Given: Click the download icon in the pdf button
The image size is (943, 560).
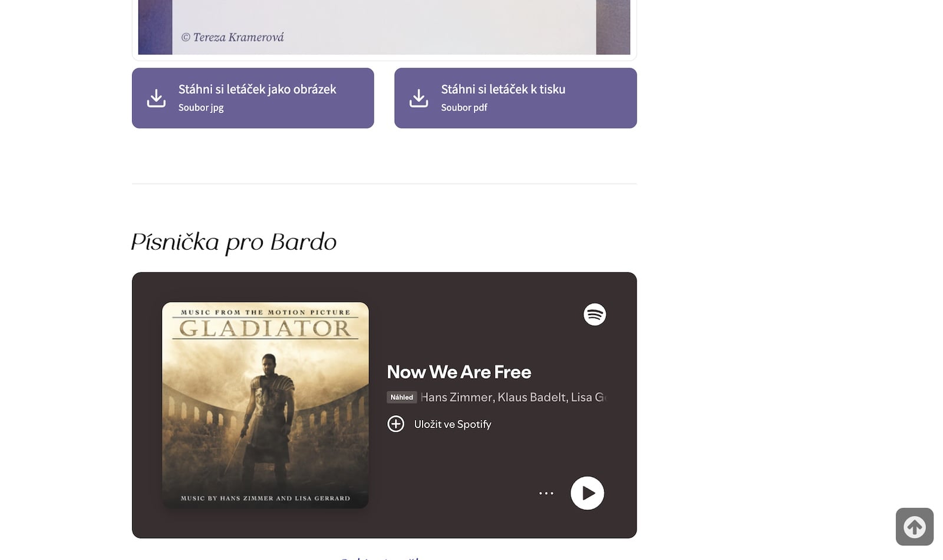Looking at the screenshot, I should (x=418, y=98).
